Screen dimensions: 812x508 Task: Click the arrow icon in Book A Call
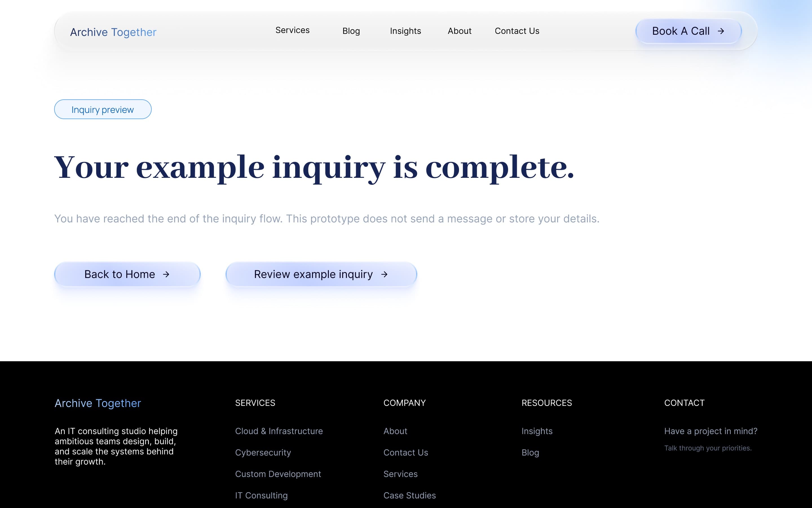coord(720,31)
